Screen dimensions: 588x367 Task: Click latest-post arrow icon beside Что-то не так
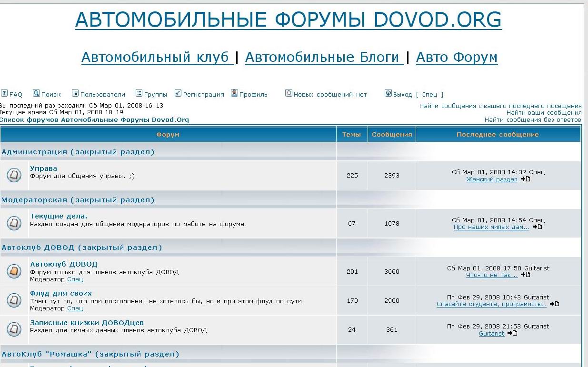525,275
